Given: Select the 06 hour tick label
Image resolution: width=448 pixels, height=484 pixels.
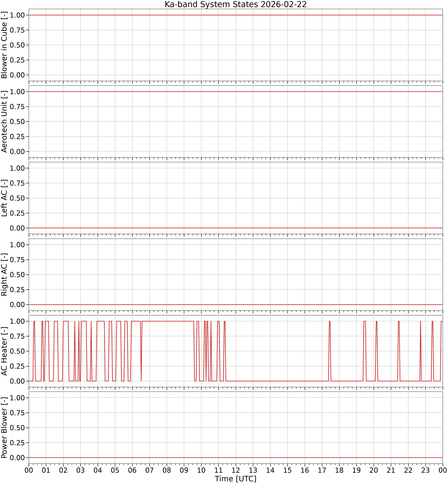Looking at the screenshot, I should pyautogui.click(x=132, y=470).
